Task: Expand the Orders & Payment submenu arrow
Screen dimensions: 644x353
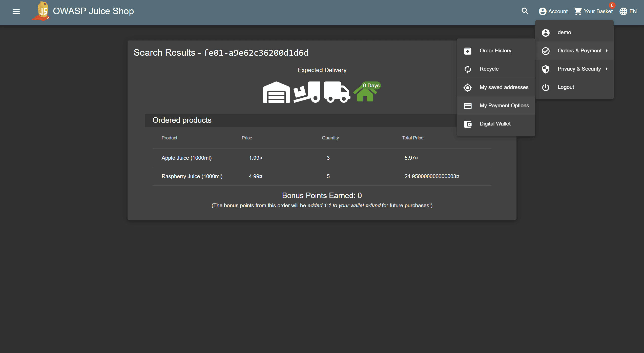Action: click(x=607, y=51)
